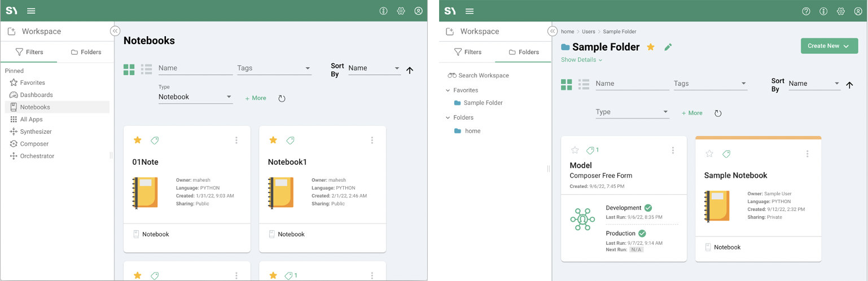Viewport: 868px width, 281px height.
Task: Click the + More filters link under Notebooks
Action: (x=255, y=98)
